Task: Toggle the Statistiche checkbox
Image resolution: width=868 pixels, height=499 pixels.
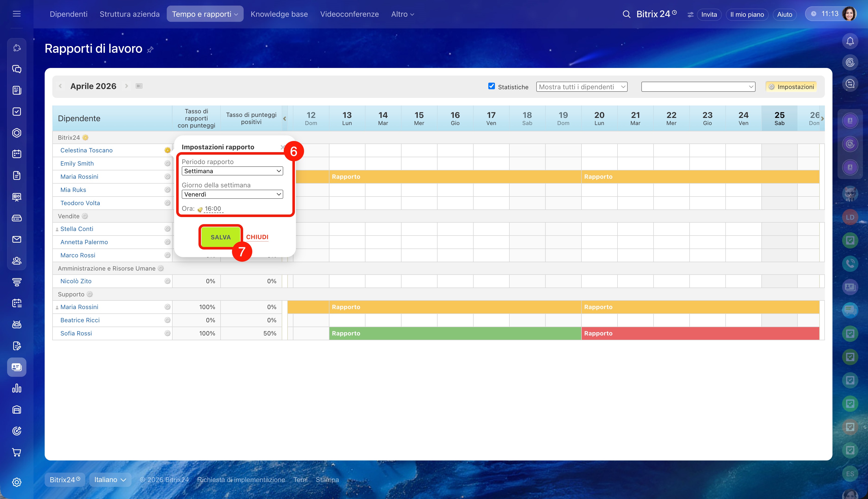Action: 491,86
